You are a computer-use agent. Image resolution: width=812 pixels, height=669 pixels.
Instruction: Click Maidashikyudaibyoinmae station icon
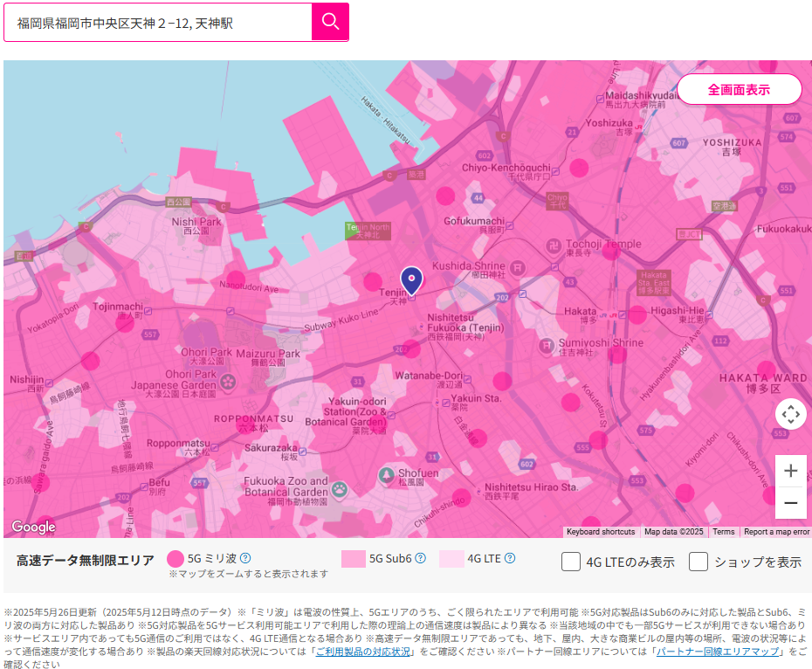(x=600, y=98)
